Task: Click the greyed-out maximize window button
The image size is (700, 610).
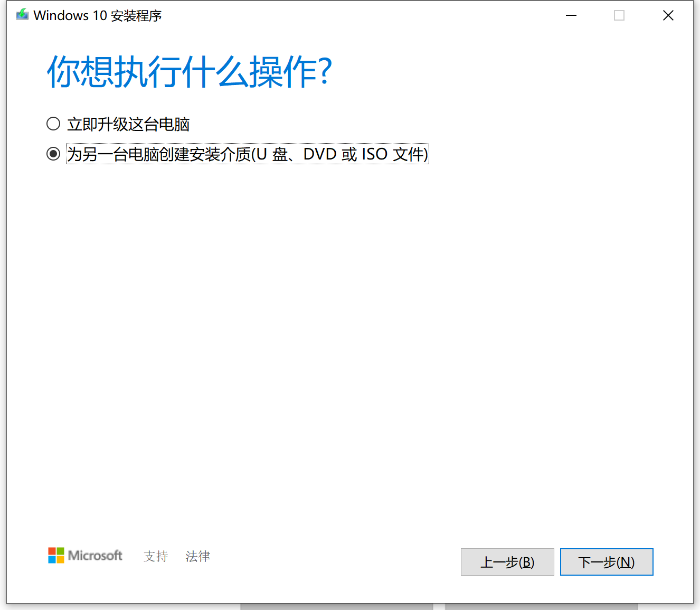Action: [619, 15]
